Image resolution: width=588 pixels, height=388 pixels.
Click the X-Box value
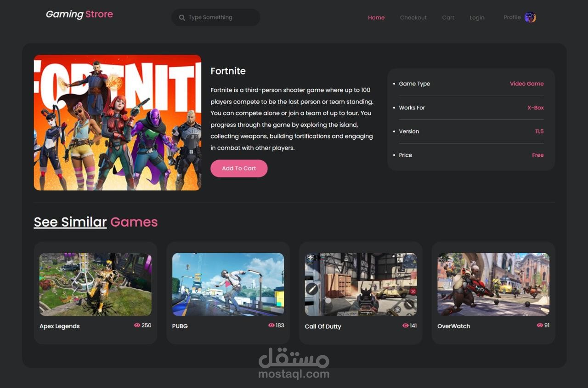pyautogui.click(x=536, y=108)
